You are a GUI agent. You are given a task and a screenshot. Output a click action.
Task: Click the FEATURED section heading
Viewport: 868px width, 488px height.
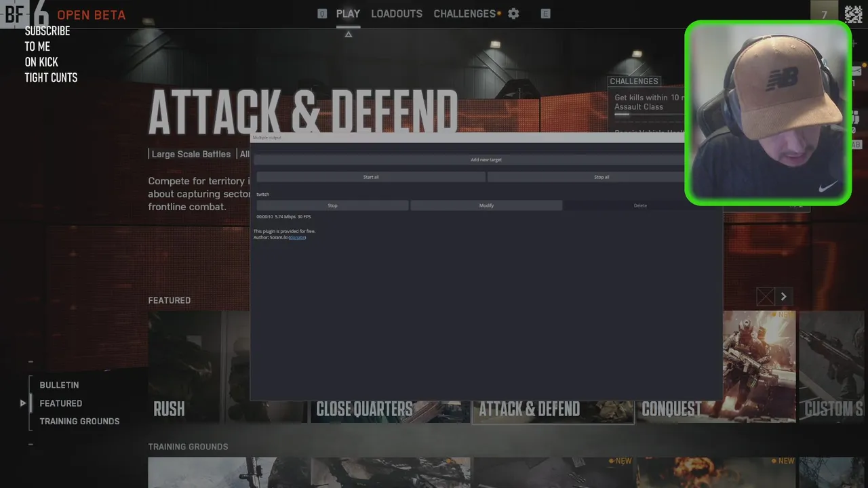tap(170, 300)
